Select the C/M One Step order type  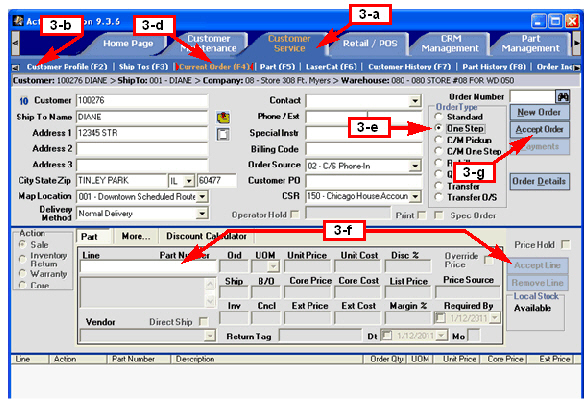point(438,151)
